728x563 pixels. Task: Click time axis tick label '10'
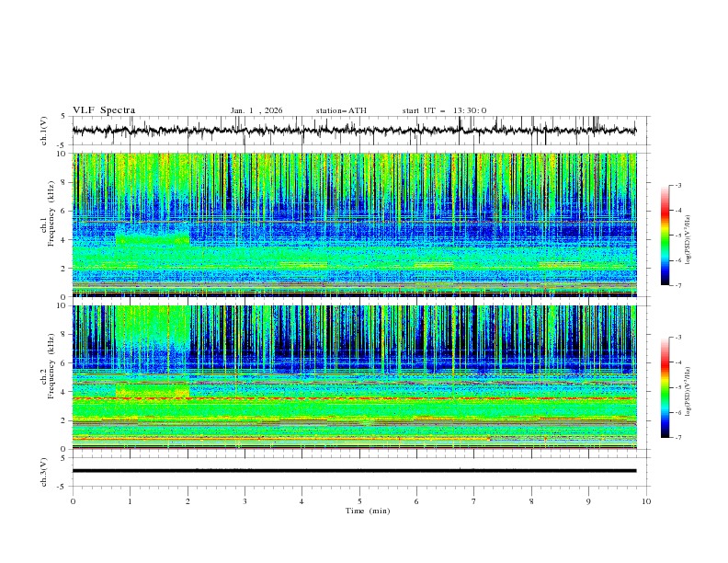646,501
